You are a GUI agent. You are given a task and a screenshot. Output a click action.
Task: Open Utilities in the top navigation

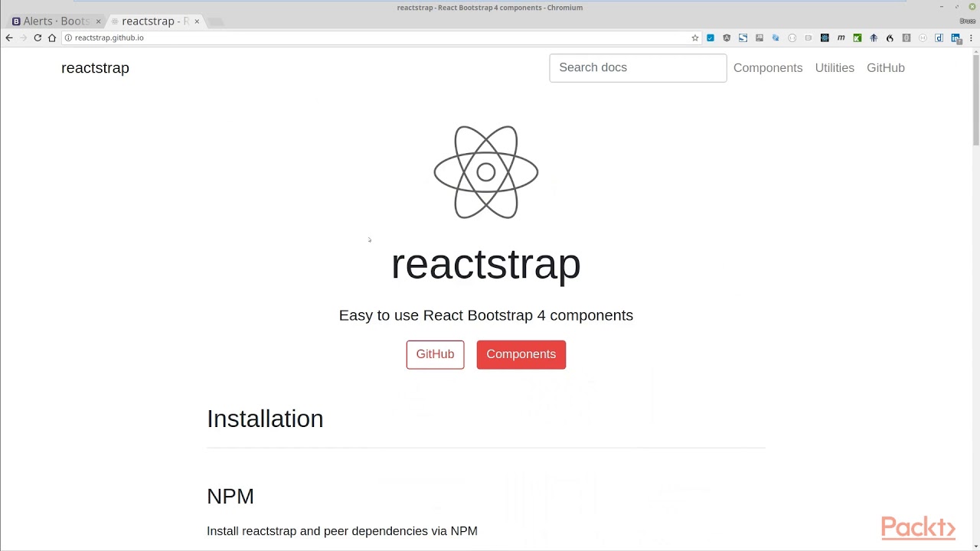pyautogui.click(x=835, y=68)
